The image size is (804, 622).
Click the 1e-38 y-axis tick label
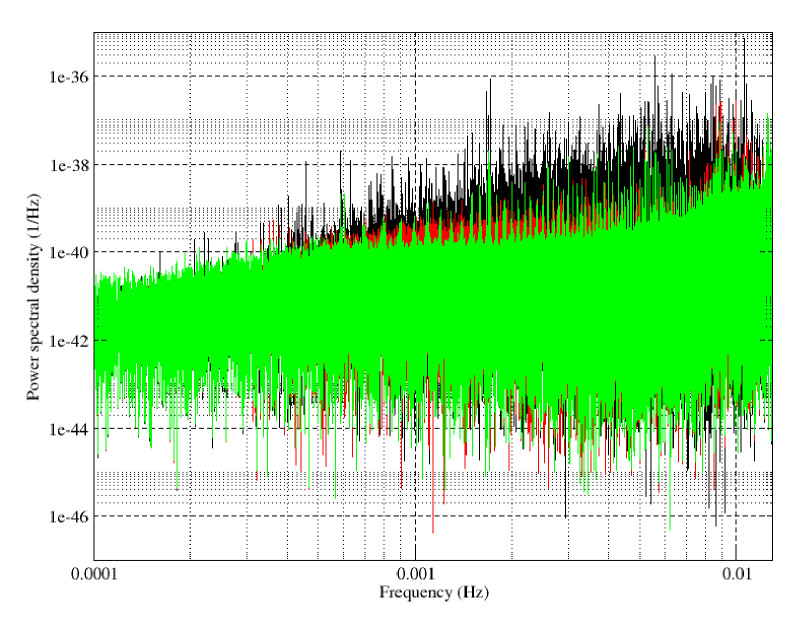pos(69,165)
